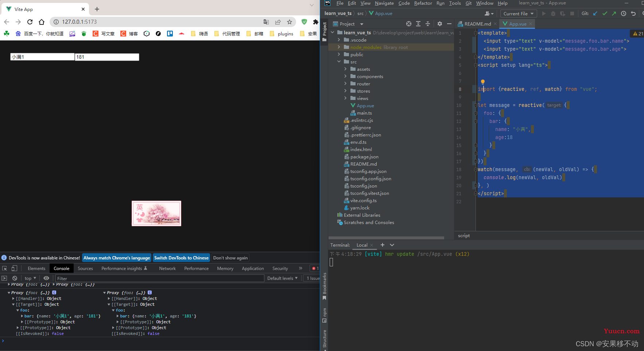This screenshot has width=644, height=351.
Task: Reload the Chrome page
Action: [x=30, y=22]
